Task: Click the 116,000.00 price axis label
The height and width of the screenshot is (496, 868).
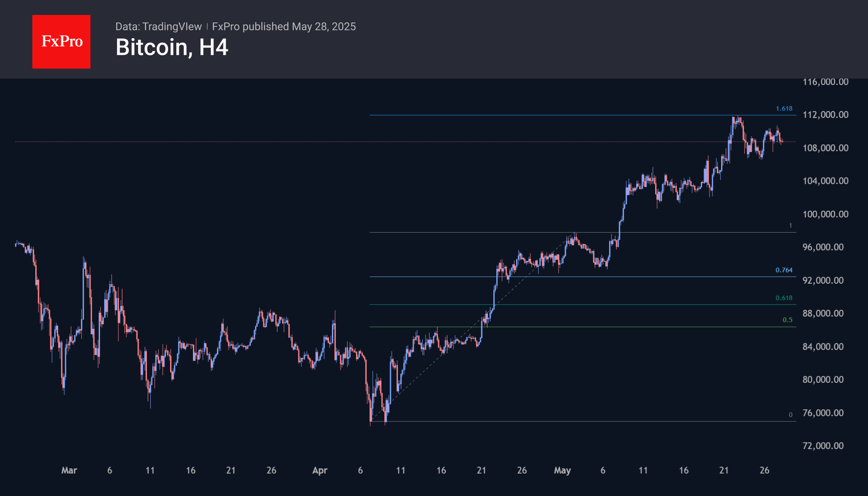Action: (825, 82)
